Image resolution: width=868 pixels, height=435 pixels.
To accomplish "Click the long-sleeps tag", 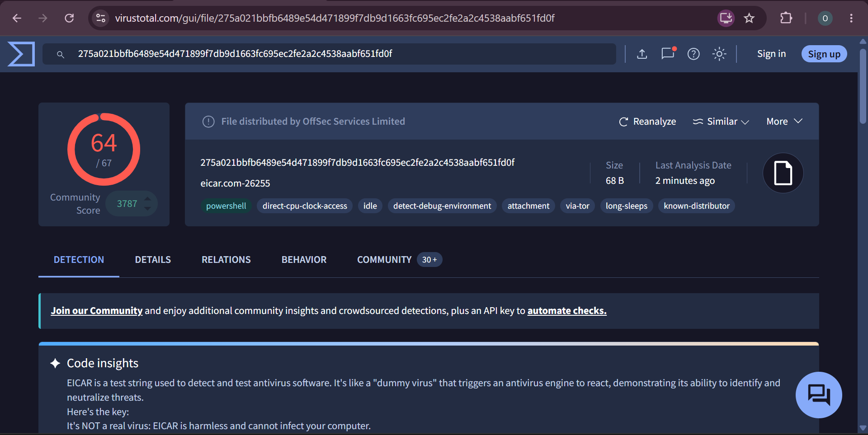I will coord(627,206).
